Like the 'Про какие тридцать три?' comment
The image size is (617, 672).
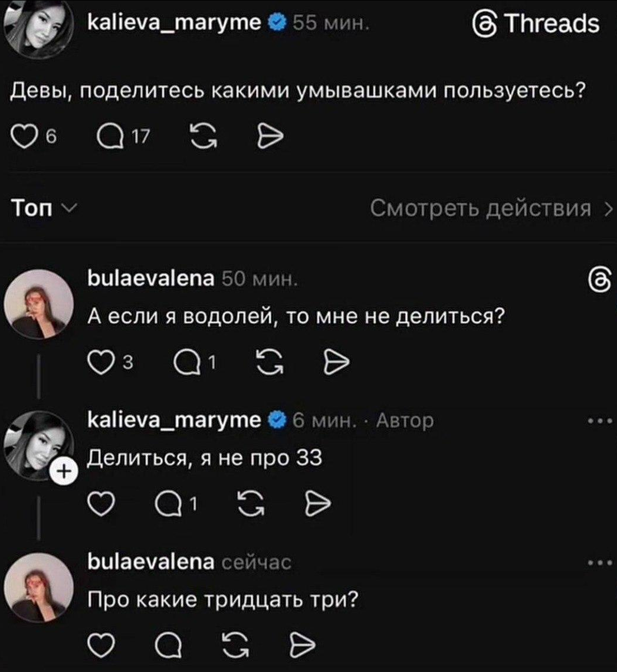pyautogui.click(x=101, y=645)
